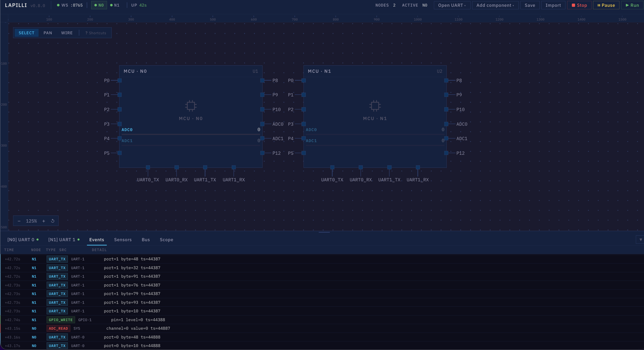The height and width of the screenshot is (350, 644).
Task: Click the Save button
Action: point(530,5)
